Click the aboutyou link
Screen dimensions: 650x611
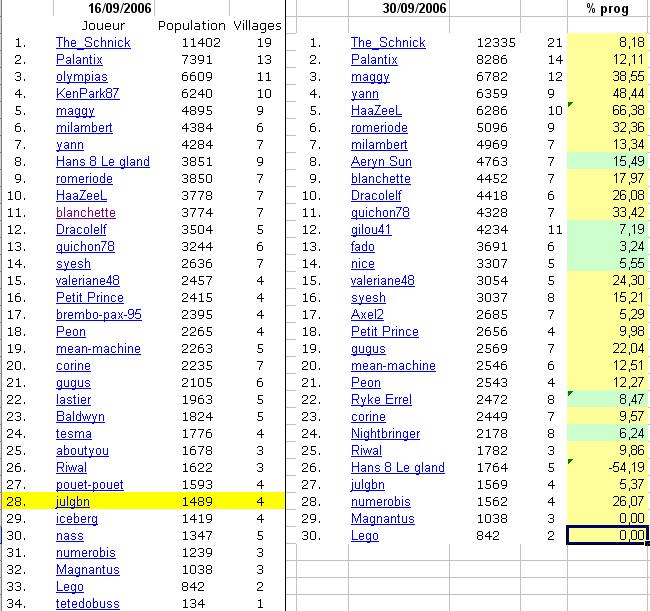pyautogui.click(x=82, y=451)
